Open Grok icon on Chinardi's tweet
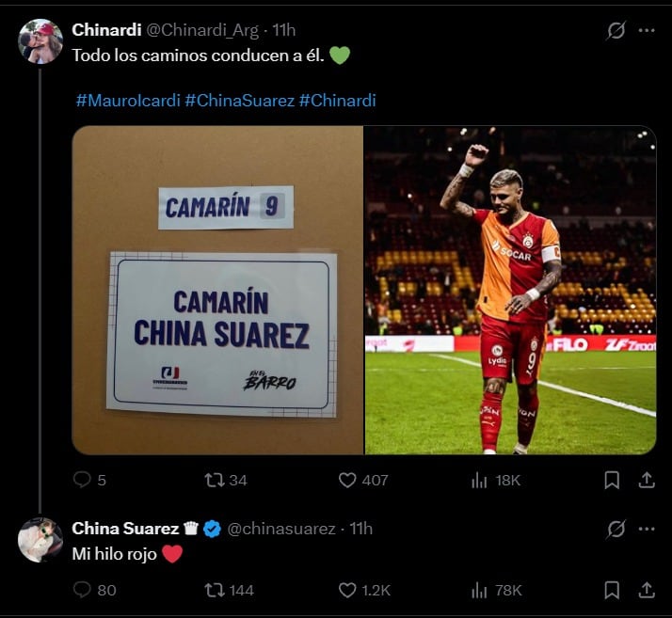672x618 pixels. [616, 30]
